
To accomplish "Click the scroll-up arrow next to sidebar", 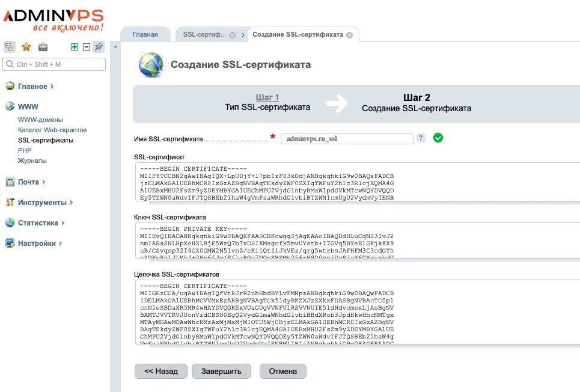I will (115, 47).
